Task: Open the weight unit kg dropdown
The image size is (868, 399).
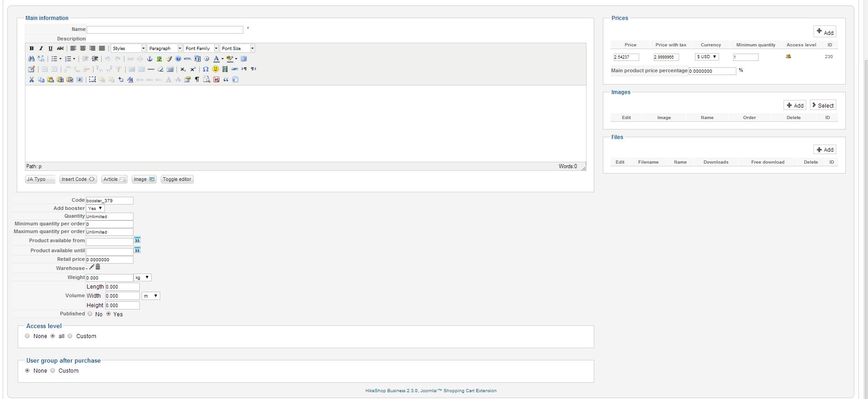Action: click(143, 277)
